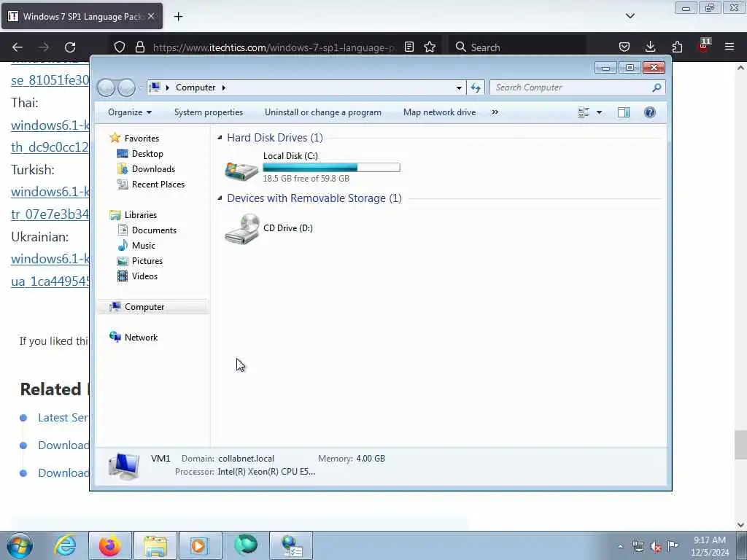Click site padlock security icon
The height and width of the screenshot is (560, 747).
point(139,47)
